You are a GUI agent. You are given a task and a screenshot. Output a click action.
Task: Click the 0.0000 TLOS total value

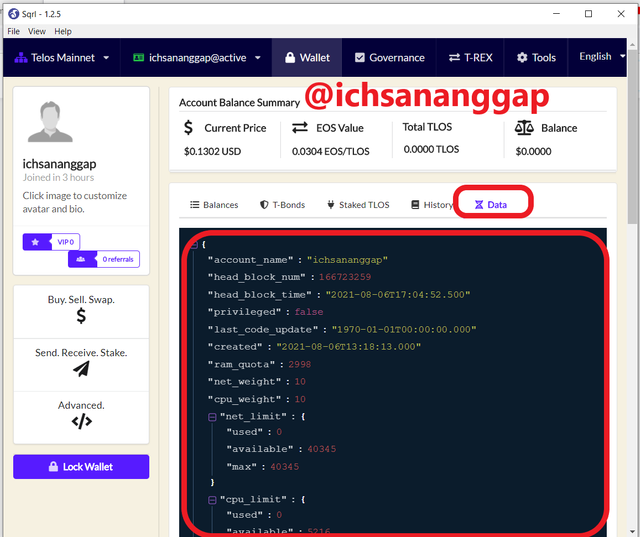point(431,149)
